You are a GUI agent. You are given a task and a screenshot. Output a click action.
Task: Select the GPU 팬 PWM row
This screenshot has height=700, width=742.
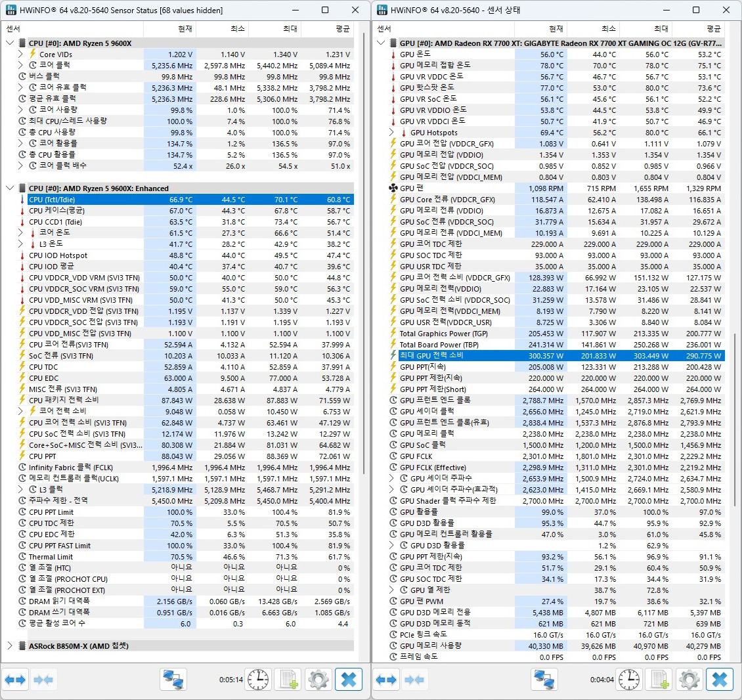click(x=557, y=601)
